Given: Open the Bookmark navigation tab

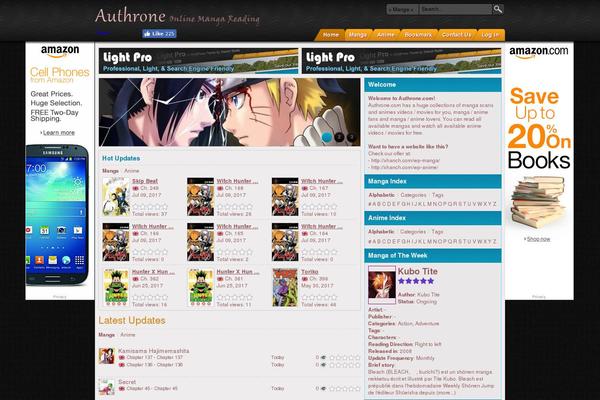Looking at the screenshot, I should 418,35.
